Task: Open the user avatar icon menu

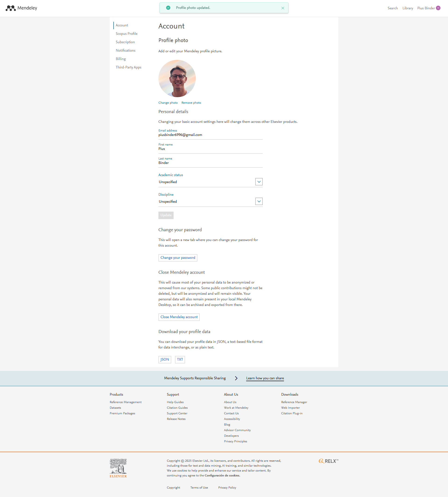Action: 438,8
